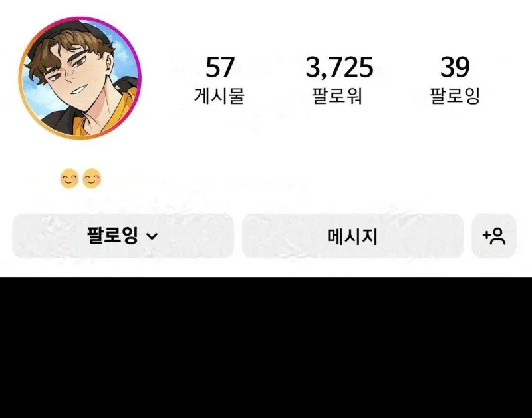Open the 3,725 followers list

[x=339, y=67]
